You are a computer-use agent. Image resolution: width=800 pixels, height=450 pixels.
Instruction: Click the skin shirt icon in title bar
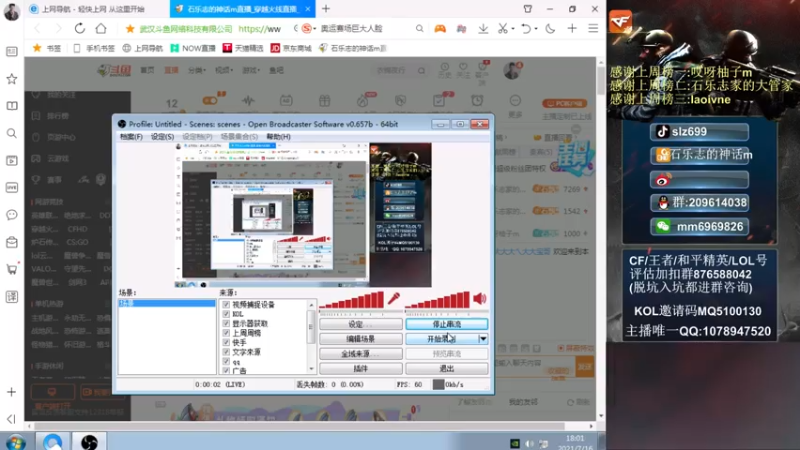528,9
